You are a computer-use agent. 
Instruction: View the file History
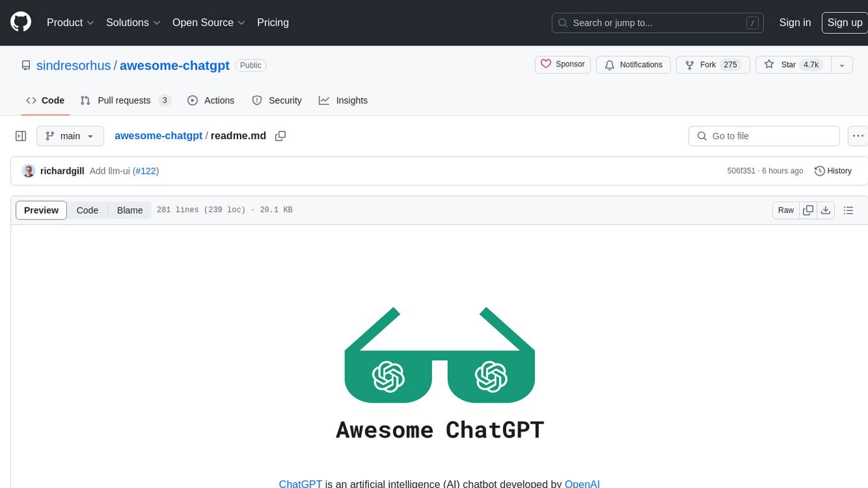[x=833, y=171]
